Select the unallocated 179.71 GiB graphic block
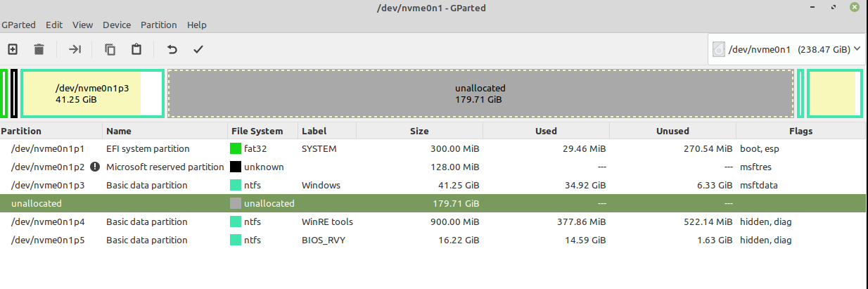 (x=480, y=94)
